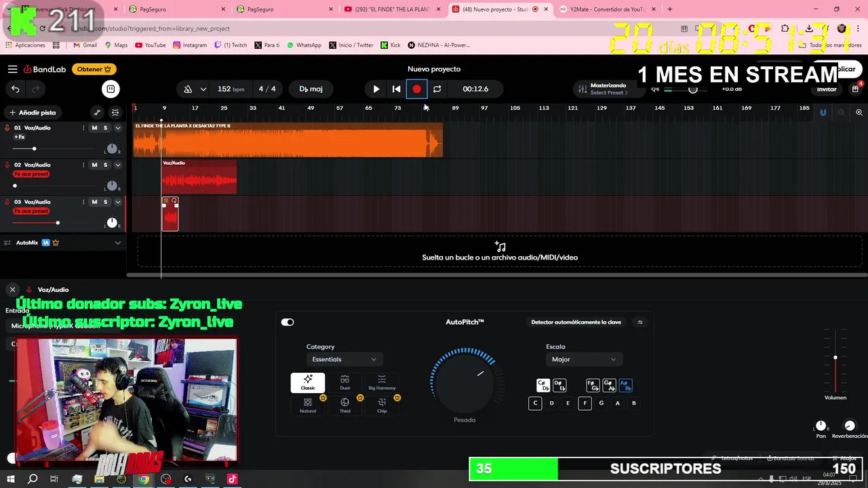Open the BandLab hamburger menu
The width and height of the screenshot is (868, 488).
12,69
